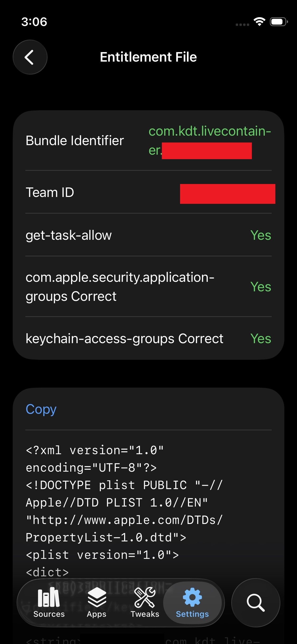Viewport: 297px width, 644px height.
Task: Tap the Yes value beside get-task-allow
Action: 261,235
